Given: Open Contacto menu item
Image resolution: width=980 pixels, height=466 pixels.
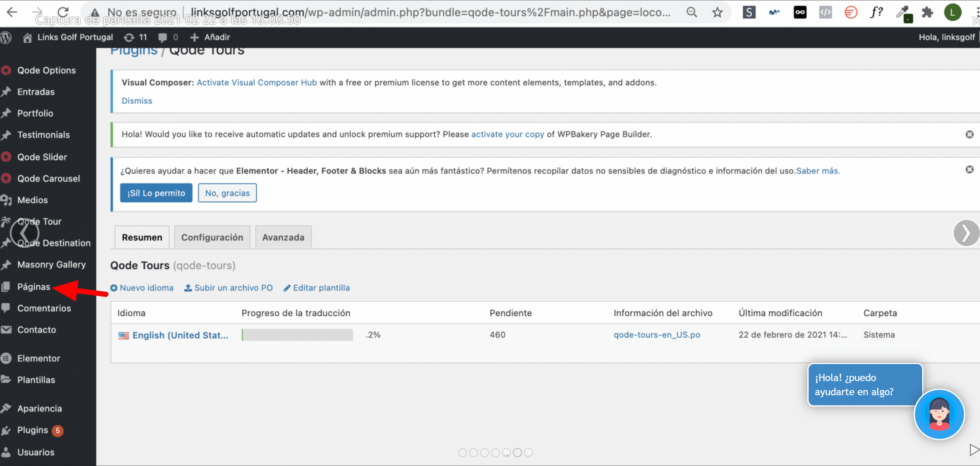Looking at the screenshot, I should coord(36,330).
